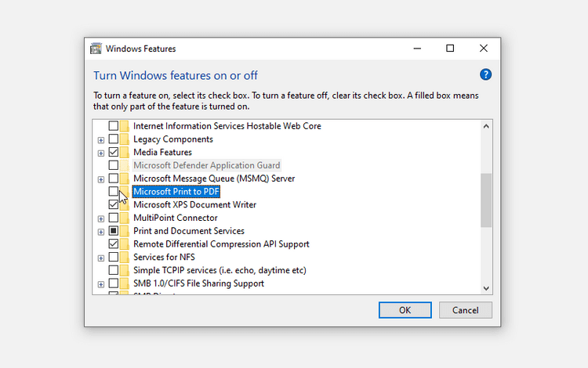Select the Microsoft Print to PDF item label

click(176, 192)
